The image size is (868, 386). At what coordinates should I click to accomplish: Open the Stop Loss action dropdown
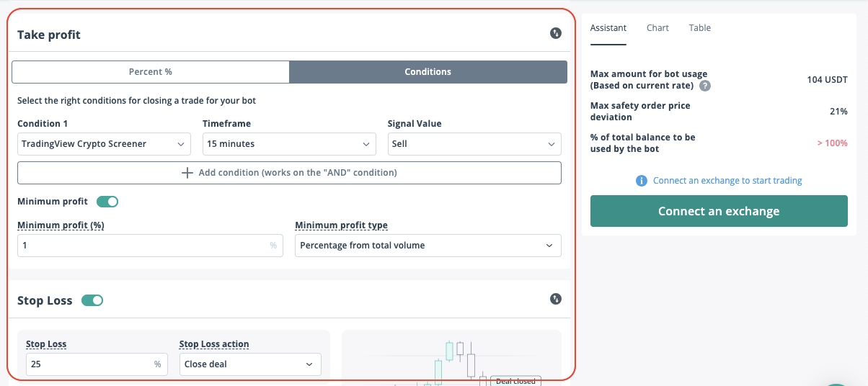[x=250, y=364]
